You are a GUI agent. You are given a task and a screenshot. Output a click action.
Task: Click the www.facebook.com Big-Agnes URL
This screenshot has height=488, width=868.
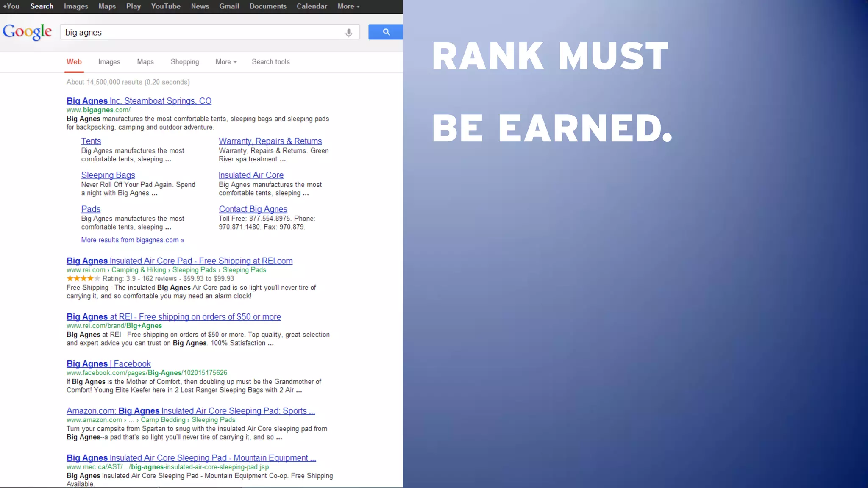click(x=147, y=373)
